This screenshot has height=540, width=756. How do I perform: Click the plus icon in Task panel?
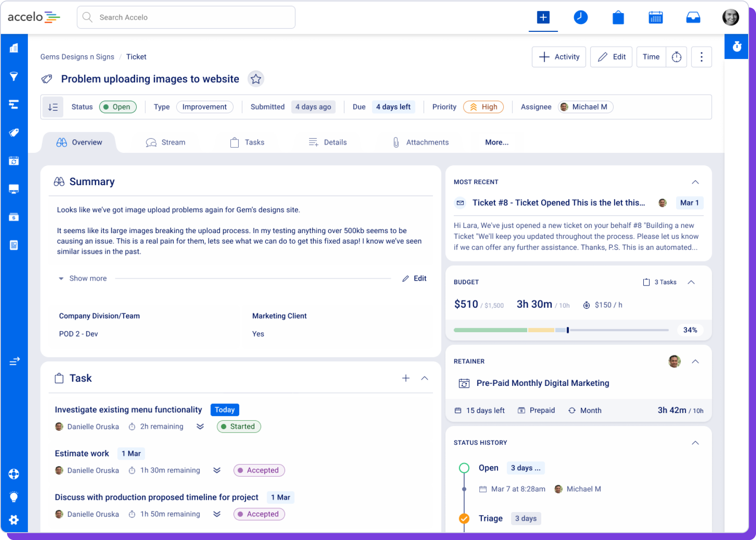coord(406,378)
